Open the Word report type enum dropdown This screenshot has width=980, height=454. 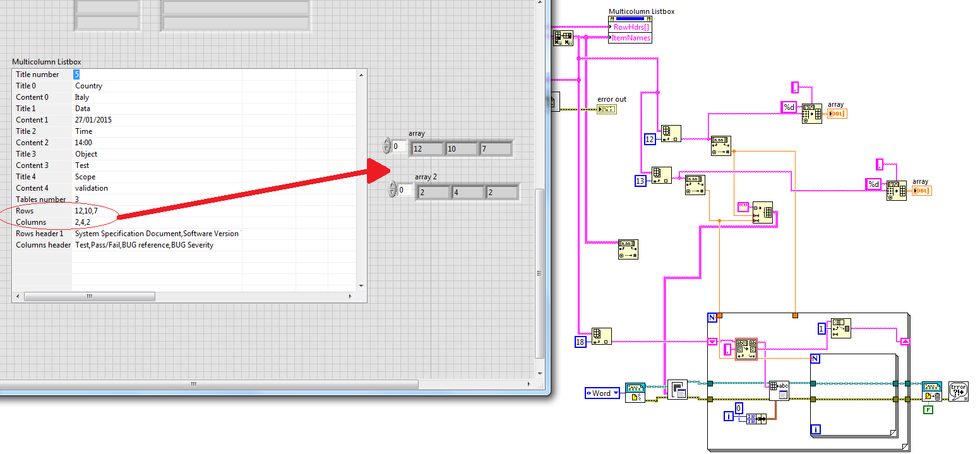616,393
